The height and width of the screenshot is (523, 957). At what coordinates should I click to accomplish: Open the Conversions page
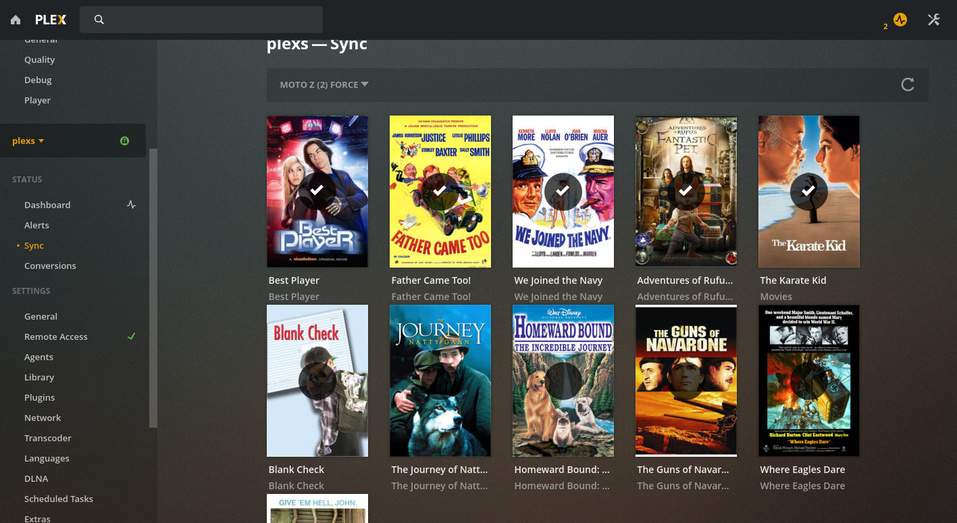click(50, 265)
